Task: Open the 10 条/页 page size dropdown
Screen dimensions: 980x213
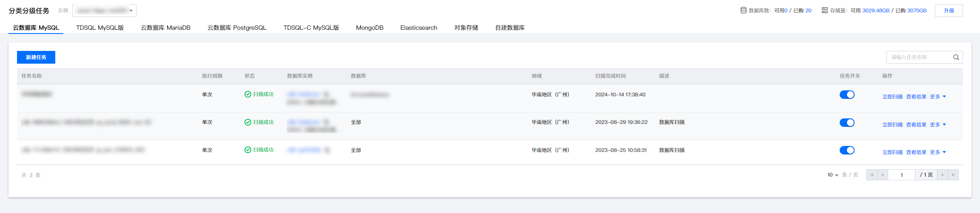Action: pyautogui.click(x=832, y=175)
